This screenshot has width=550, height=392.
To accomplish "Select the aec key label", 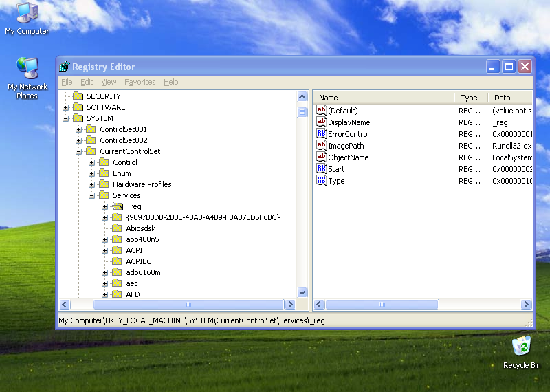I will pos(132,283).
